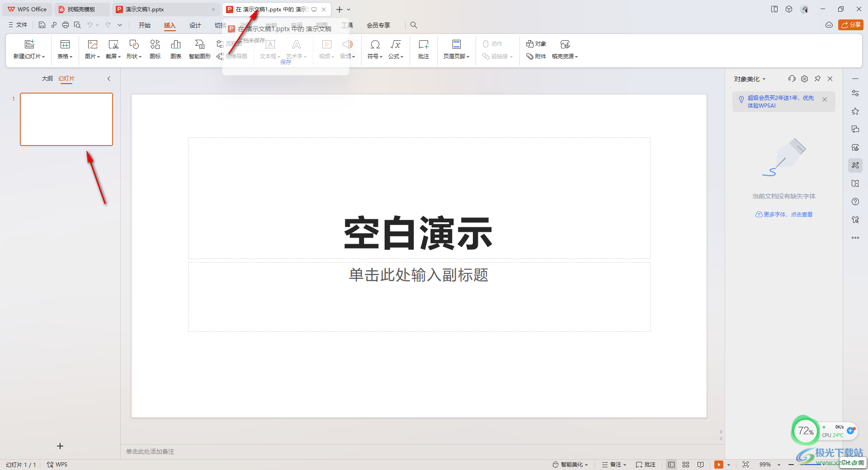Click plus button to add slide

coord(60,446)
